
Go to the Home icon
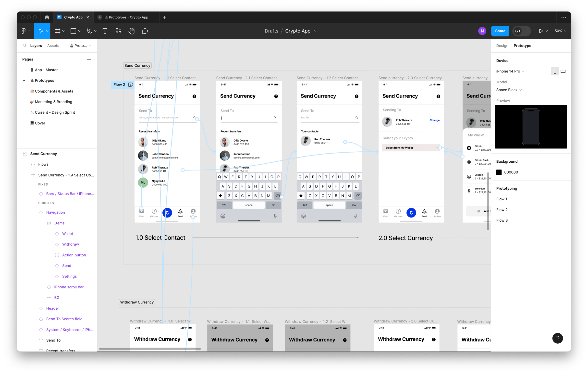(47, 17)
